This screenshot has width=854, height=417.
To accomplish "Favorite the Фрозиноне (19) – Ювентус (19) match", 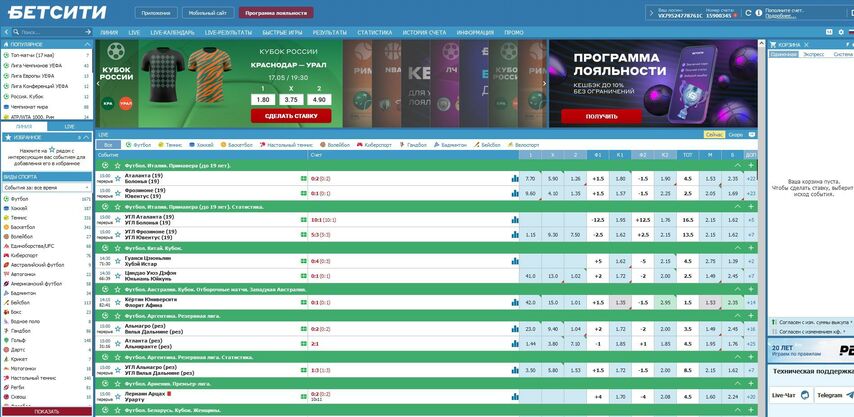I will click(x=118, y=193).
